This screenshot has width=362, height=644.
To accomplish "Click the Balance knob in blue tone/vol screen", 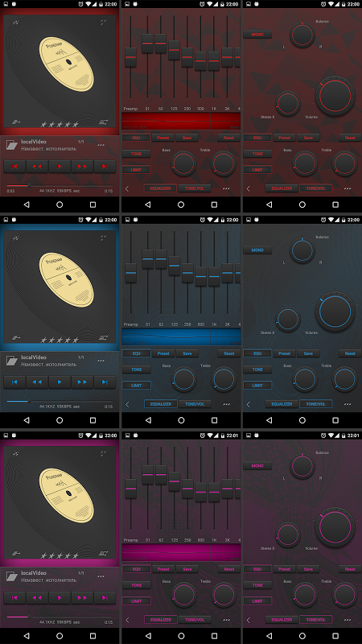I will pos(302,250).
